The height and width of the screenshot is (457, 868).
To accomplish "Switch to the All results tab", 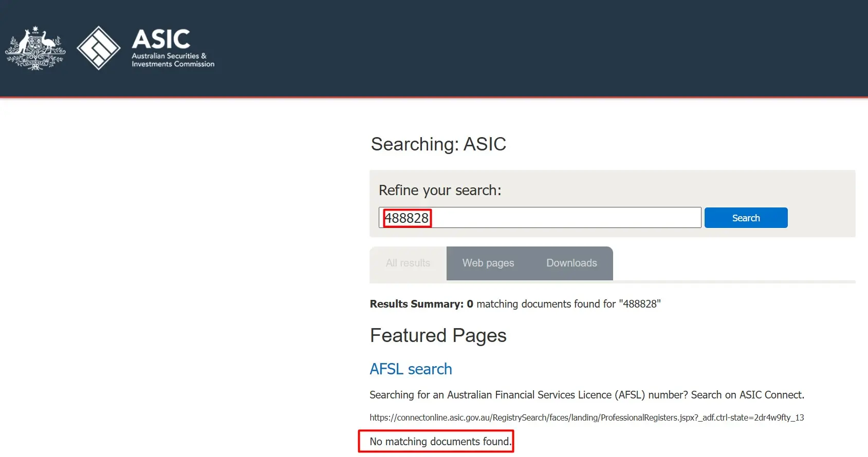I will [408, 263].
